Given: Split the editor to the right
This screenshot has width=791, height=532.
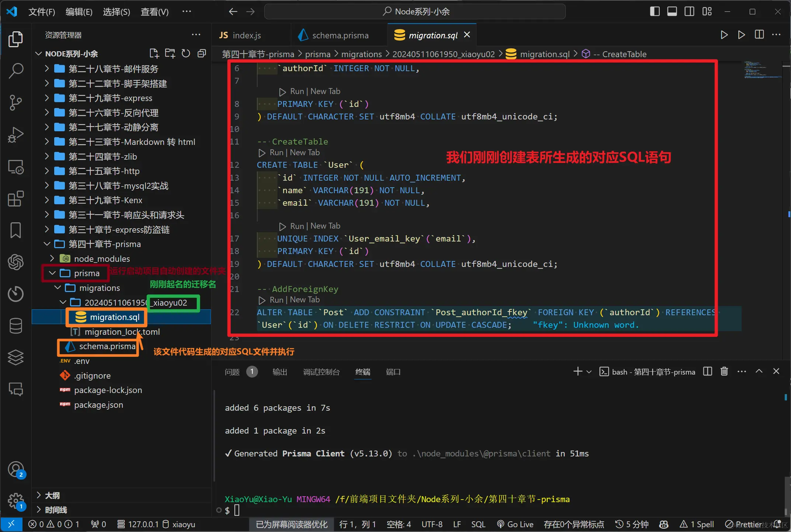Looking at the screenshot, I should [x=759, y=35].
